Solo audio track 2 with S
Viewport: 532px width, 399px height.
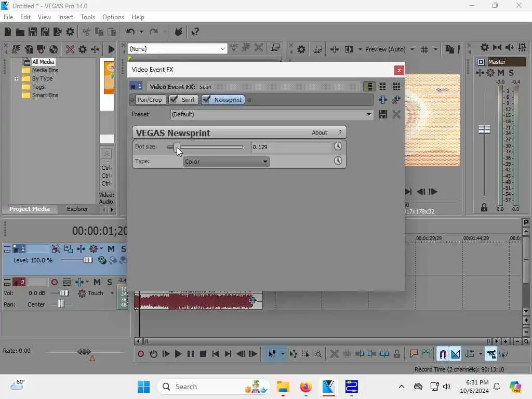pyautogui.click(x=110, y=282)
